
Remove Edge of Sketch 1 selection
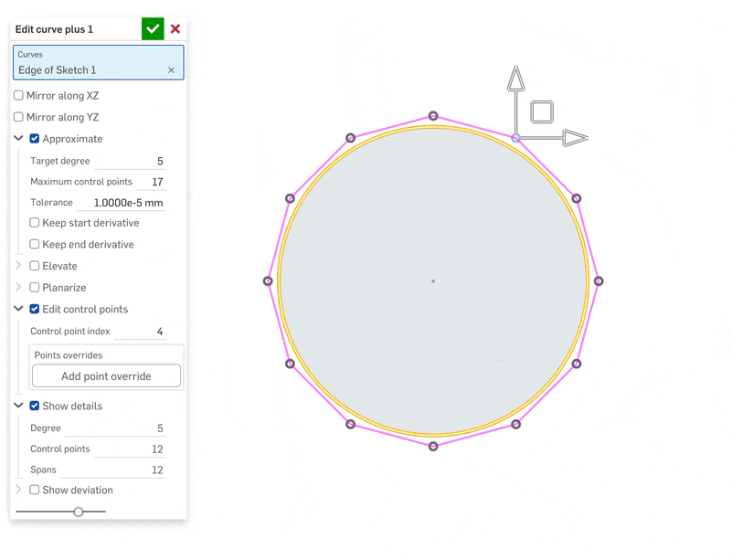171,70
